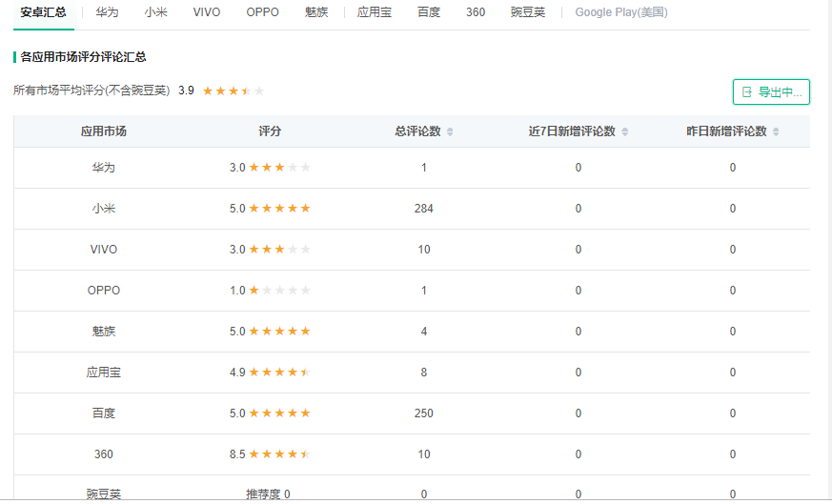Select 360 in the market column
The width and height of the screenshot is (832, 504).
click(104, 454)
